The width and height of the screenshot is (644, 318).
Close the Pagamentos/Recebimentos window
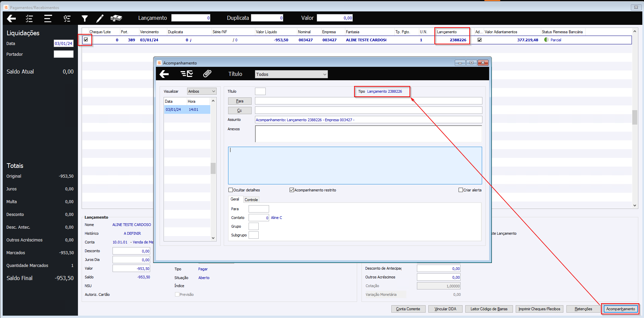pyautogui.click(x=636, y=7)
